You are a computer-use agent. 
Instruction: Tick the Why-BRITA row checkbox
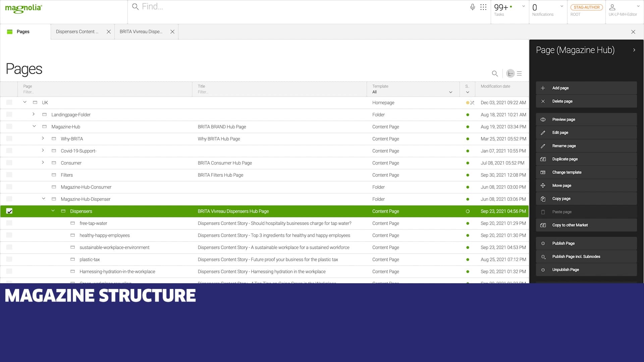click(9, 139)
